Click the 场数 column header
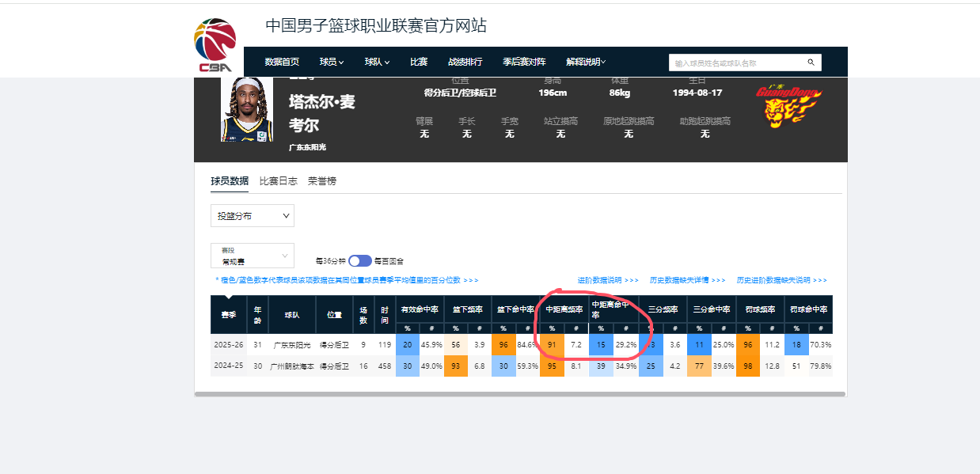The height and width of the screenshot is (474, 980). (x=363, y=315)
